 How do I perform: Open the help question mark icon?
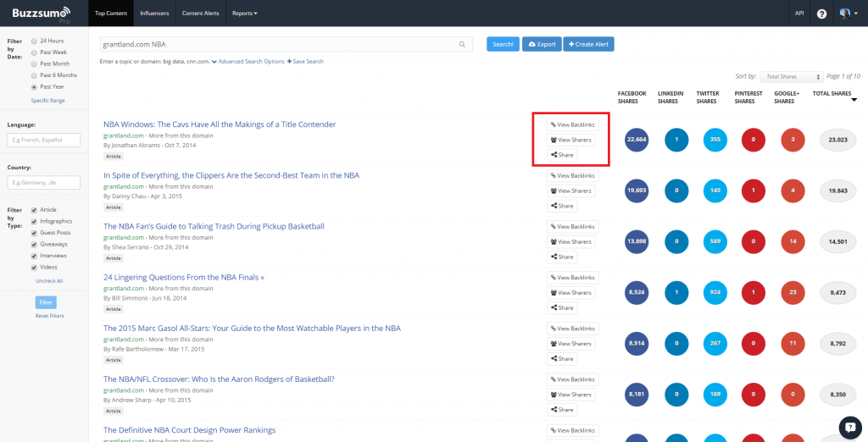(x=821, y=14)
